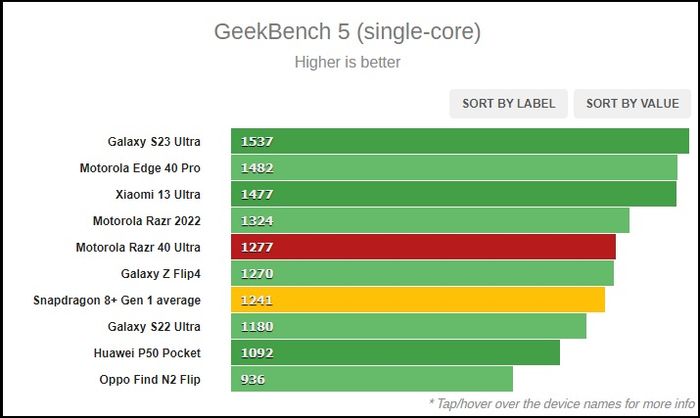
Task: Click the Motorola Razr 40 Ultra label
Action: [x=138, y=247]
